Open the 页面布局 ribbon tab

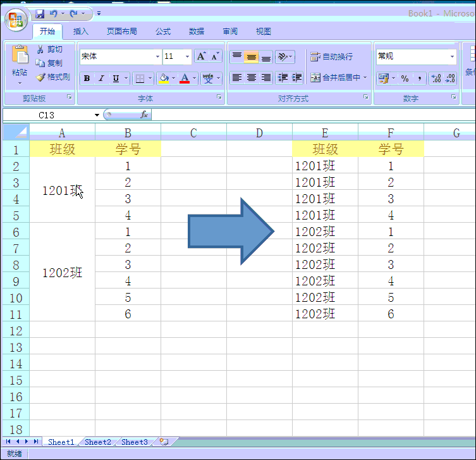(x=122, y=31)
